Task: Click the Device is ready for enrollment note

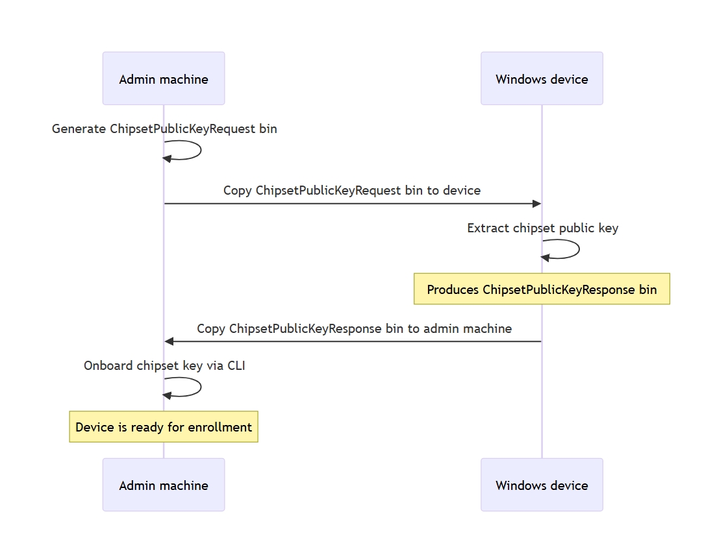Action: click(x=164, y=427)
